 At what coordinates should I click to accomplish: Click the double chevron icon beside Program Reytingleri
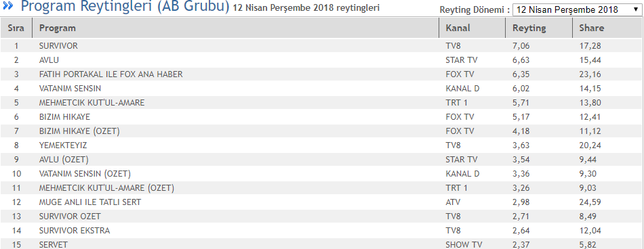pos(8,6)
